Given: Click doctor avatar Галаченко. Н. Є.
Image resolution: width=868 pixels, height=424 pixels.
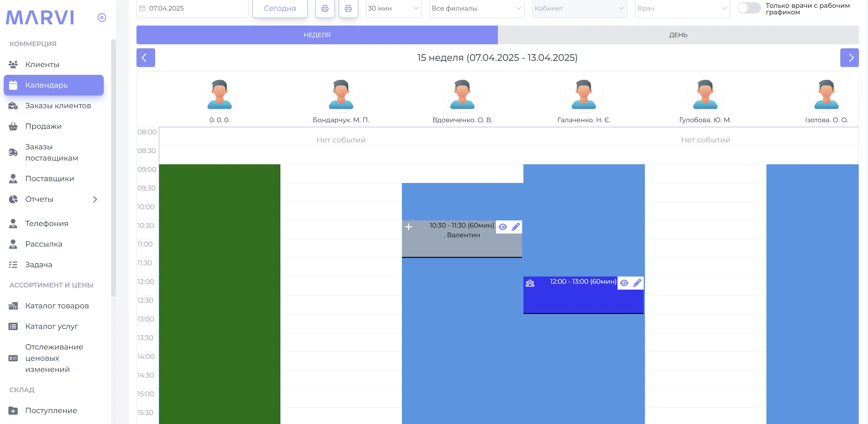Looking at the screenshot, I should (584, 94).
